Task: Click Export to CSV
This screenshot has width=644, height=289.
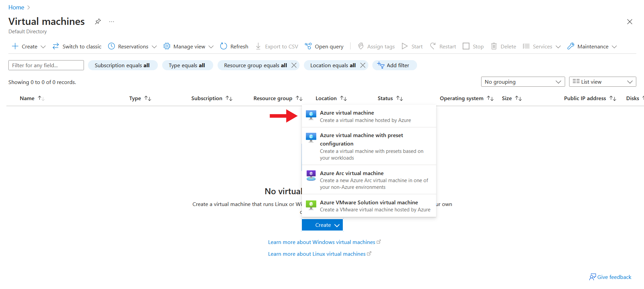Action: click(x=277, y=46)
